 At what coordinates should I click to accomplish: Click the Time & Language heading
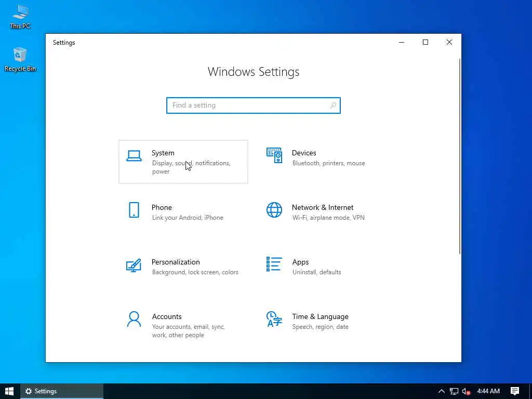pos(320,316)
